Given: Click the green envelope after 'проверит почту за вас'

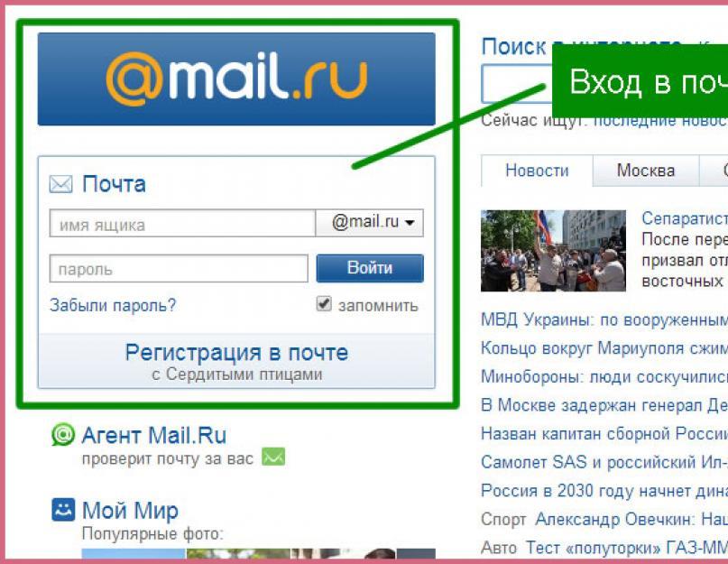Looking at the screenshot, I should pyautogui.click(x=273, y=457).
